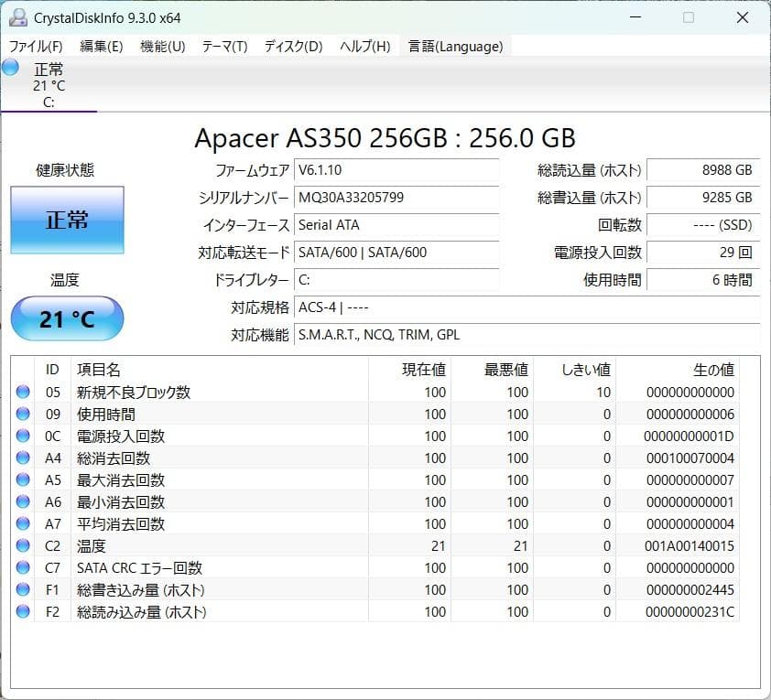The width and height of the screenshot is (771, 700).
Task: Close the CrystalDiskInfo window
Action: point(742,17)
